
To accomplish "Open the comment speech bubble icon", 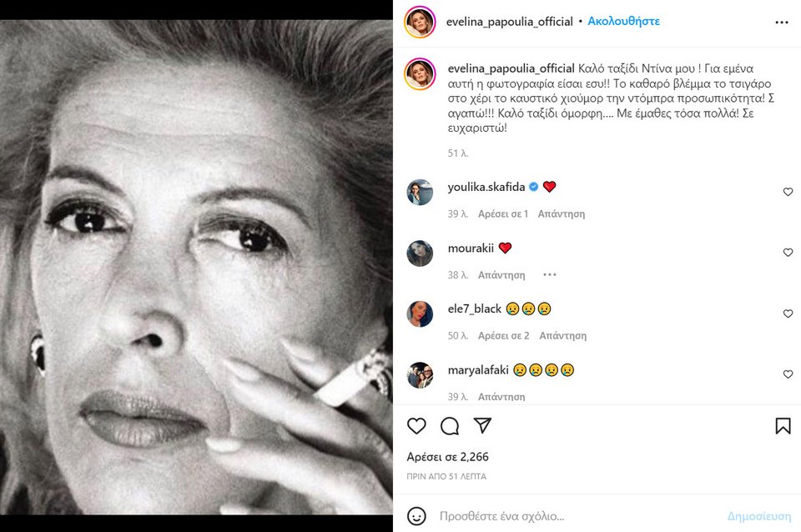I will tap(450, 426).
